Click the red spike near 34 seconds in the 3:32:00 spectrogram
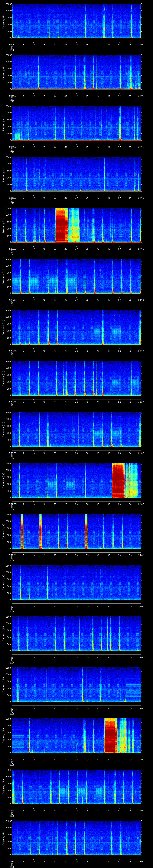This screenshot has height=868, width=153. point(86,531)
